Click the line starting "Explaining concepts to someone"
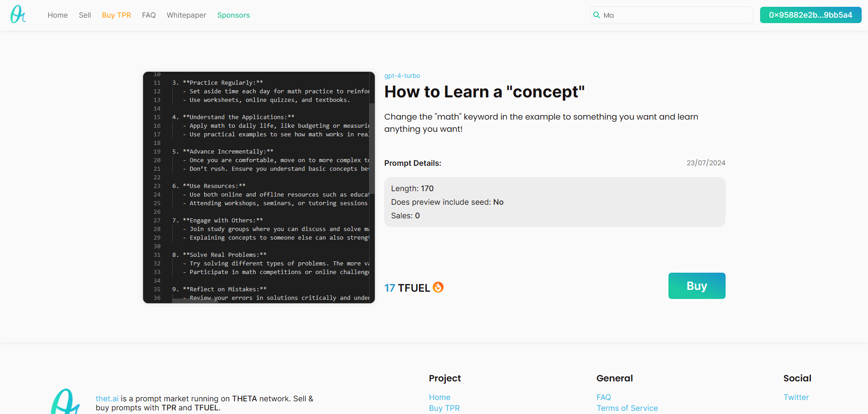Screen dimensions: 868x414 point(276,237)
